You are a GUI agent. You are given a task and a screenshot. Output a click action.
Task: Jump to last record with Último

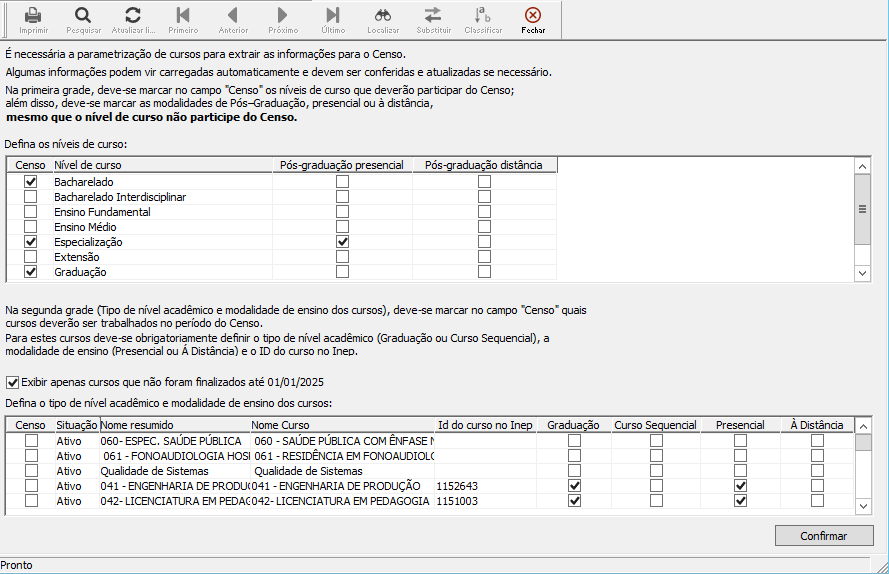click(x=333, y=15)
